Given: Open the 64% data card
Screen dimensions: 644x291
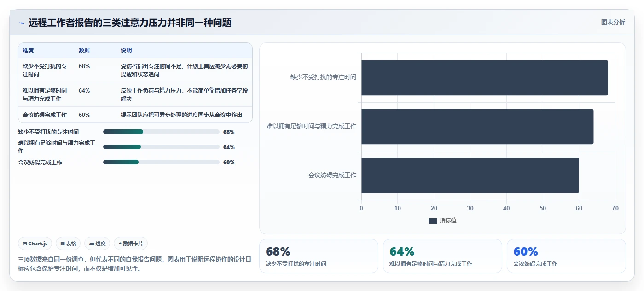Looking at the screenshot, I should (442, 256).
